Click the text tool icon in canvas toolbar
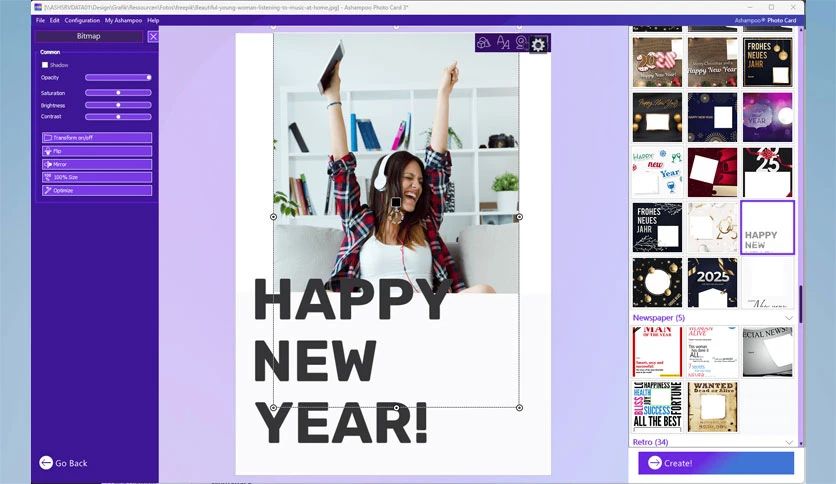Viewport: 836px width, 484px height. pos(503,43)
